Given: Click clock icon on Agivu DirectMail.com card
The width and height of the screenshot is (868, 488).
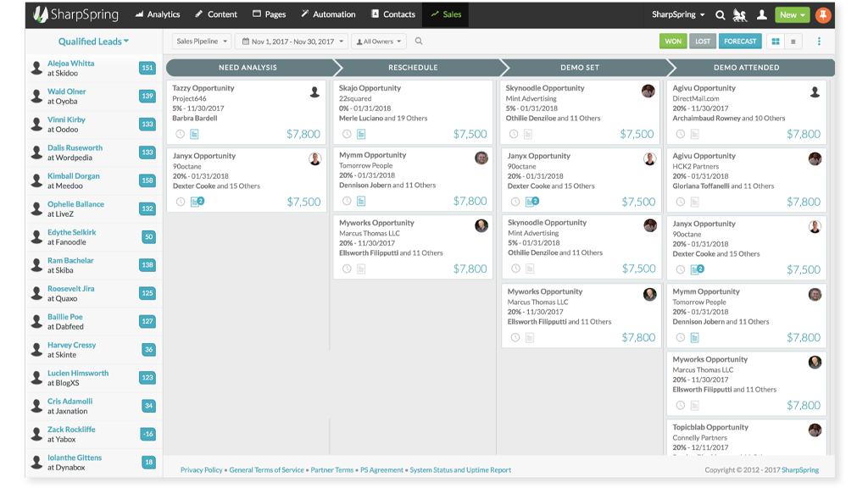Looking at the screenshot, I should (681, 134).
